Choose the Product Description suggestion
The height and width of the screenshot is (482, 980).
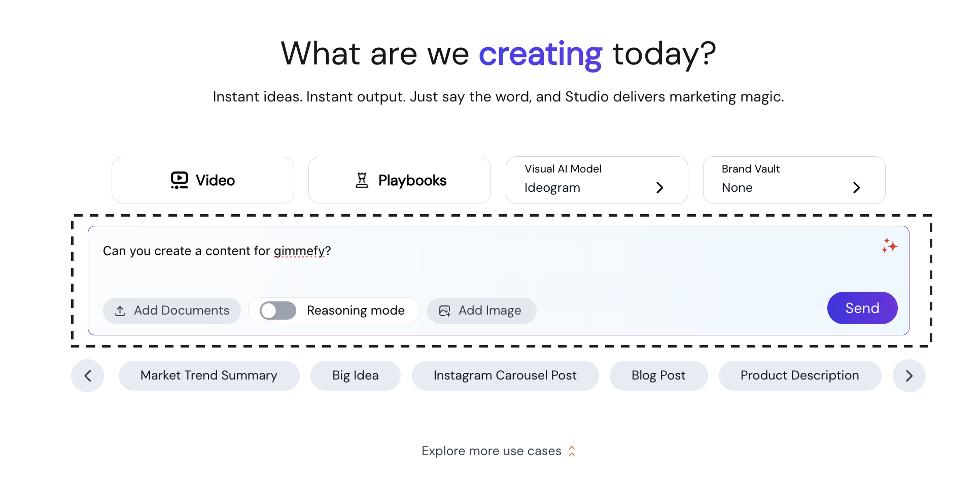(799, 375)
